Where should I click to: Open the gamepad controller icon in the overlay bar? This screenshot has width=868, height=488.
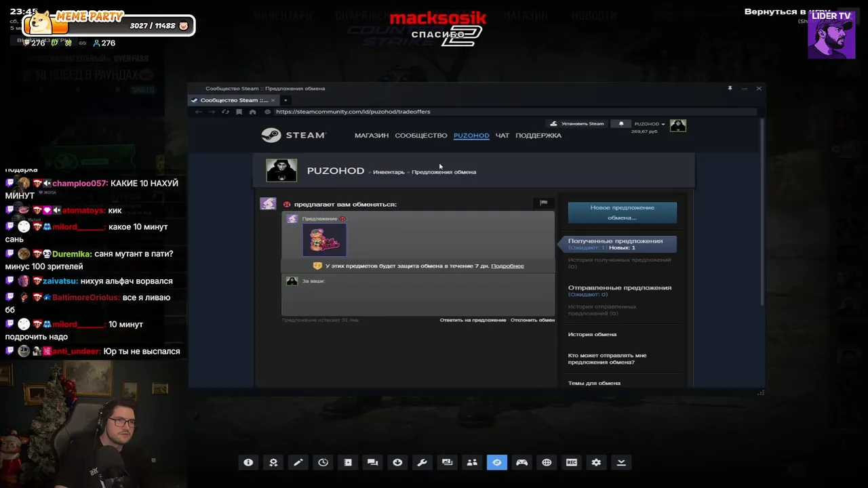pyautogui.click(x=521, y=462)
